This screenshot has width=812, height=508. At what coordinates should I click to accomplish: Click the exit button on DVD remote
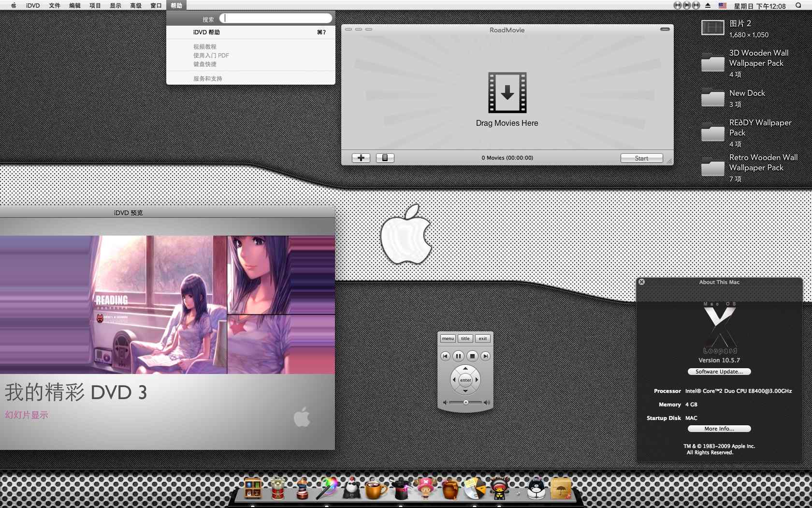pos(483,339)
